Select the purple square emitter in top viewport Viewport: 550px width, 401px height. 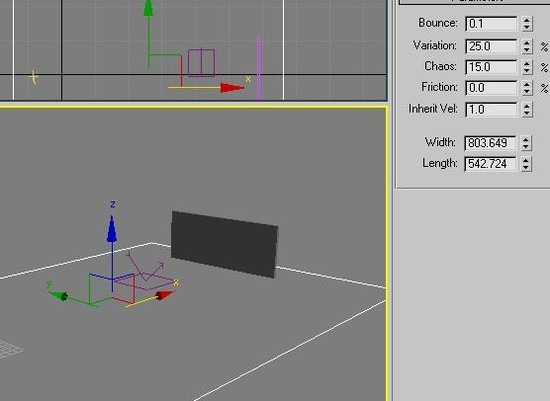coord(201,63)
